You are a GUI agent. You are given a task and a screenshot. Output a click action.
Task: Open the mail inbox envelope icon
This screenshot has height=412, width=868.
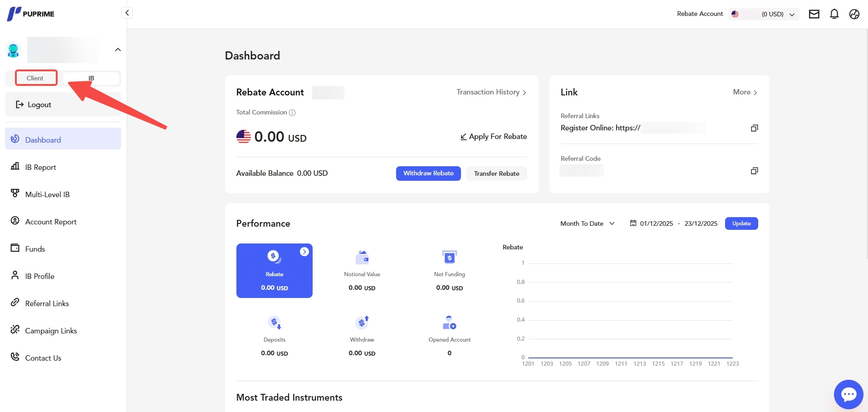(814, 14)
